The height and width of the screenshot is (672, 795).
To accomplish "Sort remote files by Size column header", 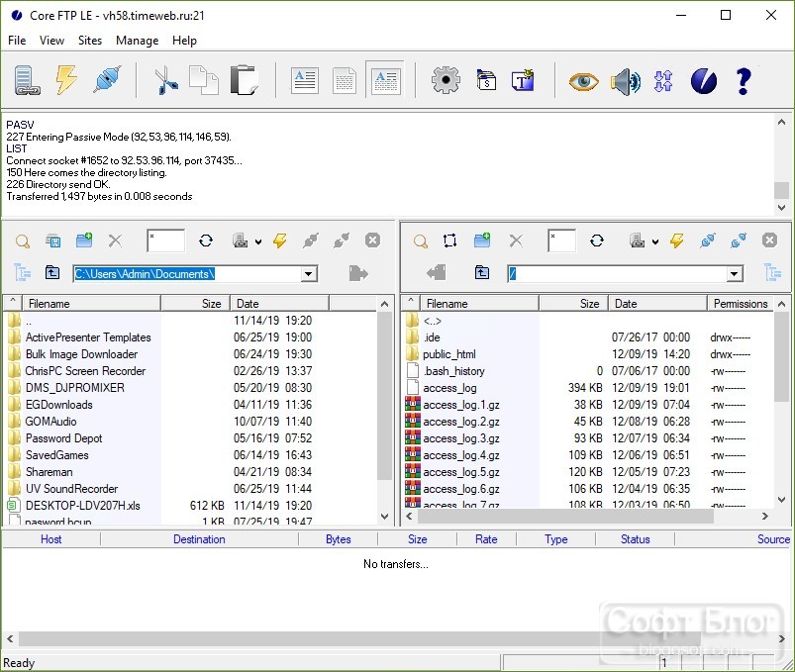I will pyautogui.click(x=573, y=304).
